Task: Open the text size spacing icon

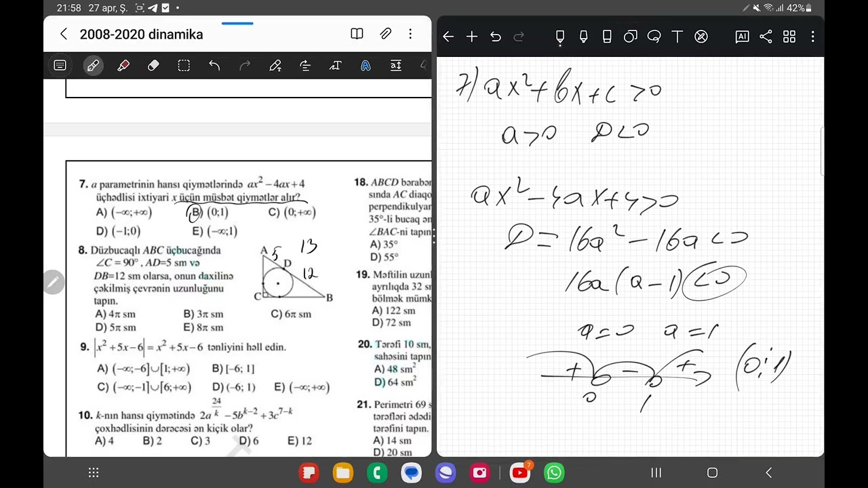Action: click(396, 66)
